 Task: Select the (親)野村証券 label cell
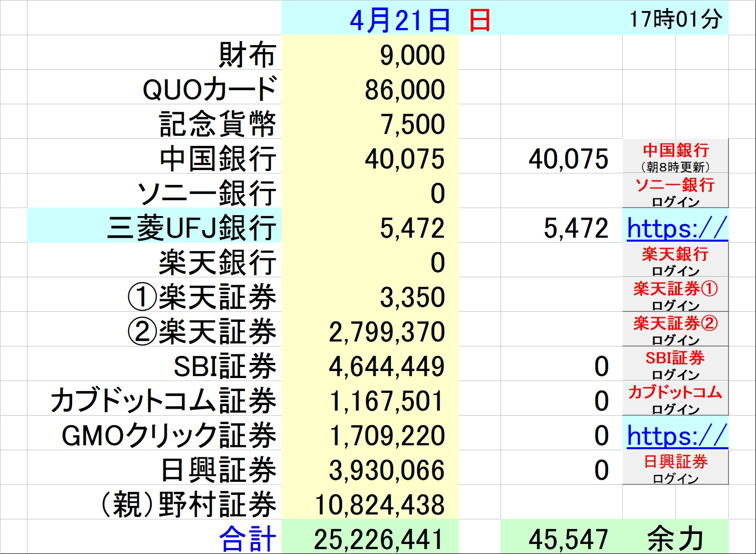click(154, 502)
